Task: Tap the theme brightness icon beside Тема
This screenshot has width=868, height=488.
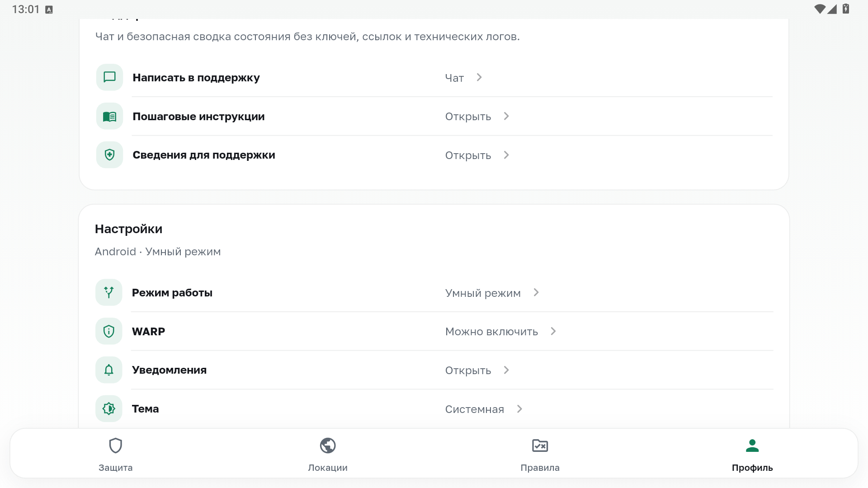Action: pyautogui.click(x=109, y=409)
